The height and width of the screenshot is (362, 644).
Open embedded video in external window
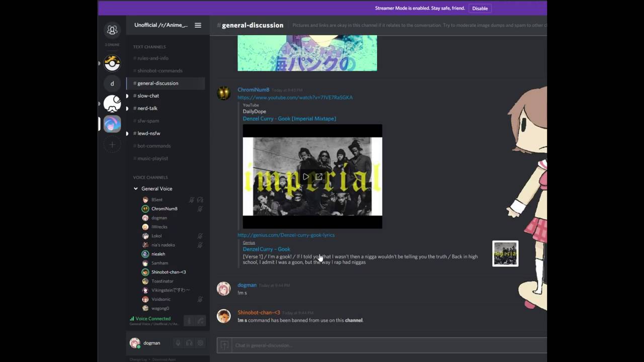(x=319, y=176)
